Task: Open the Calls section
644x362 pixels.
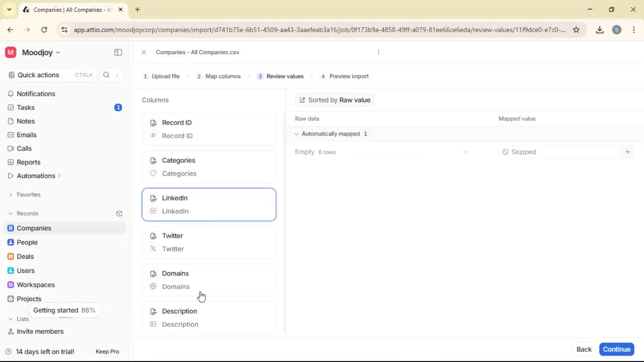Action: click(x=24, y=148)
